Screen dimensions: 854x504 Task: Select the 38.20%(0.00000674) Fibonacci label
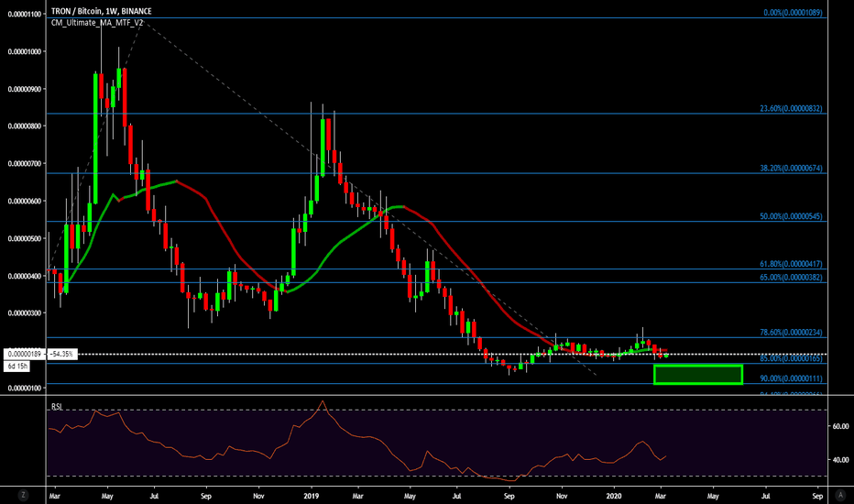[792, 169]
